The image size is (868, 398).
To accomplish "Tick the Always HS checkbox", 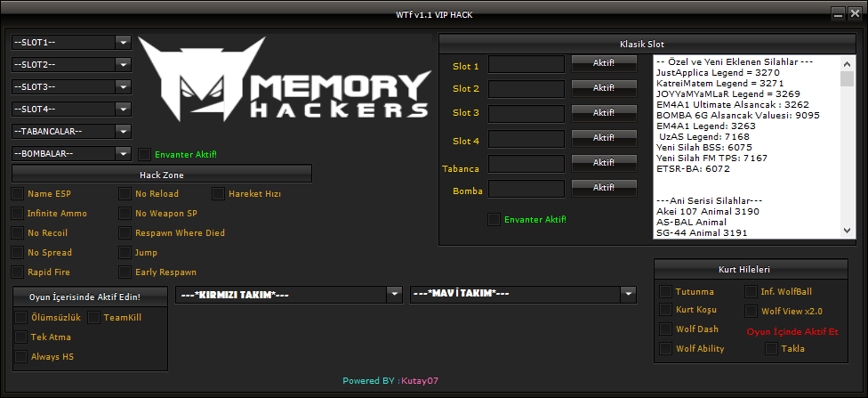I will [20, 356].
